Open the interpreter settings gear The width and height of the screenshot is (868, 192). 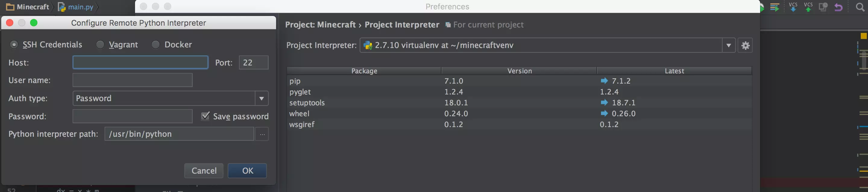coord(745,45)
